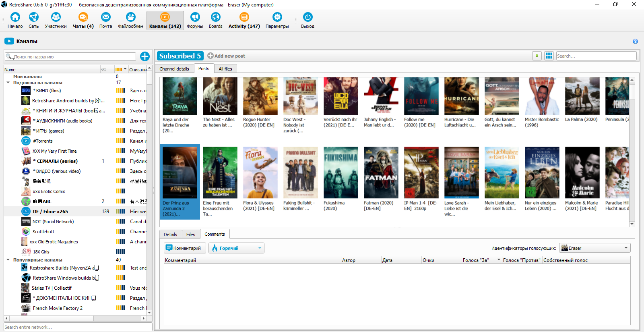The image size is (644, 332).
Task: Sort channels by the Name column header
Action: [x=52, y=69]
